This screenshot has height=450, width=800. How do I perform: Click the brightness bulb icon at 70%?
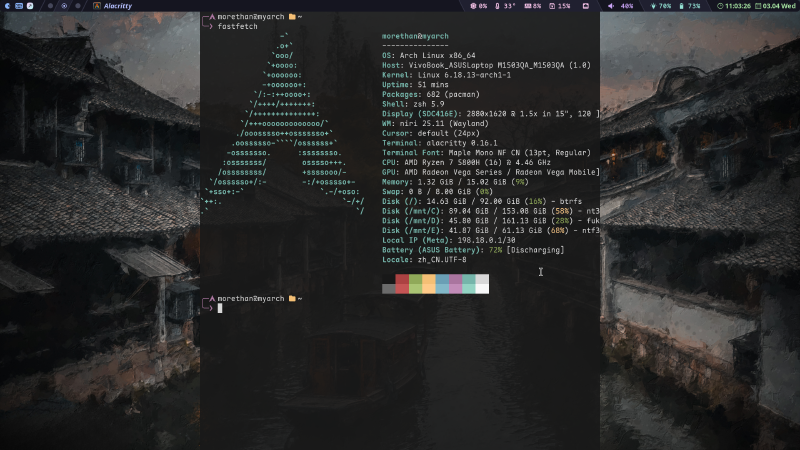[x=653, y=6]
